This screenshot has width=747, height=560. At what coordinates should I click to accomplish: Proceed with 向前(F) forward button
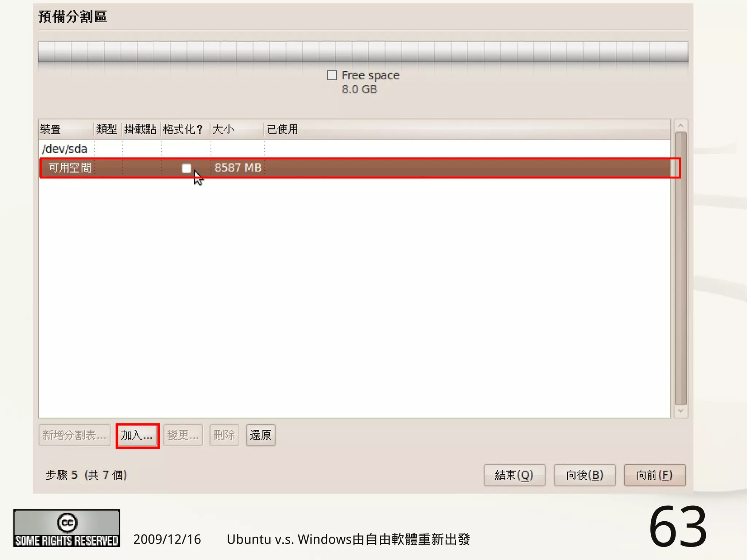pos(655,475)
